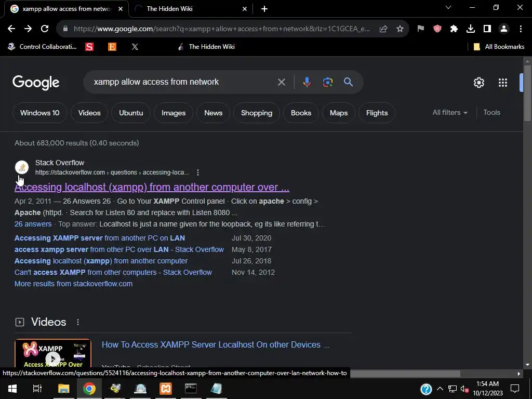532x399 pixels.
Task: Switch to The Hidden Wiki tab
Action: pyautogui.click(x=190, y=9)
